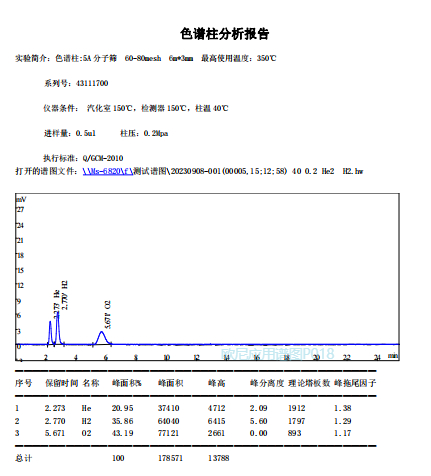Viewport: 431px width, 476px height.
Task: Click the He row retention time 2.273
Action: coord(55,408)
